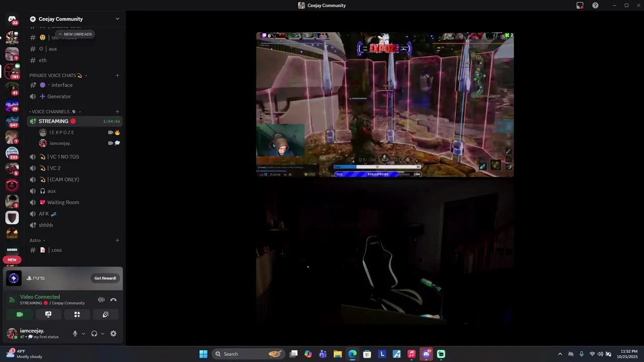Screen dimensions: 644x362
Task: Open output device options arrow beside headphones
Action: pos(103,333)
